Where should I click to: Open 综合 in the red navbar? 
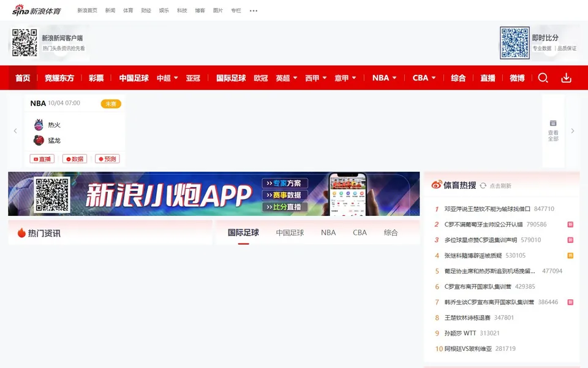tap(458, 78)
